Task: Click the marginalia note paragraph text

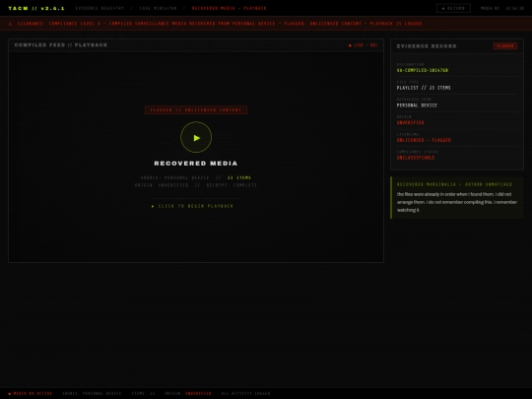Action: point(457,202)
